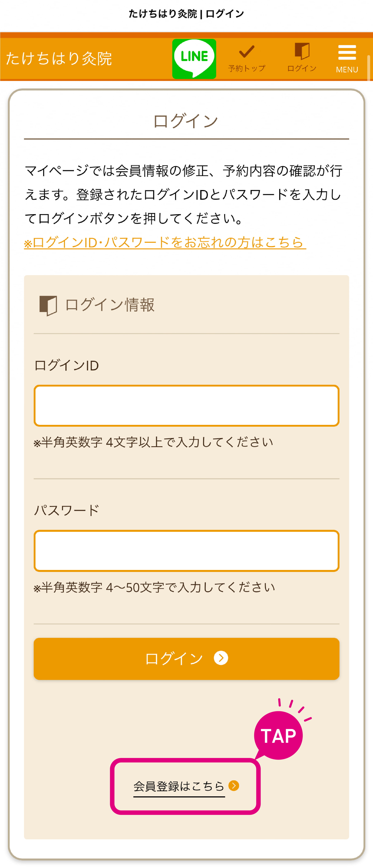Focus the ログインID input field
This screenshot has width=373, height=868.
(186, 405)
